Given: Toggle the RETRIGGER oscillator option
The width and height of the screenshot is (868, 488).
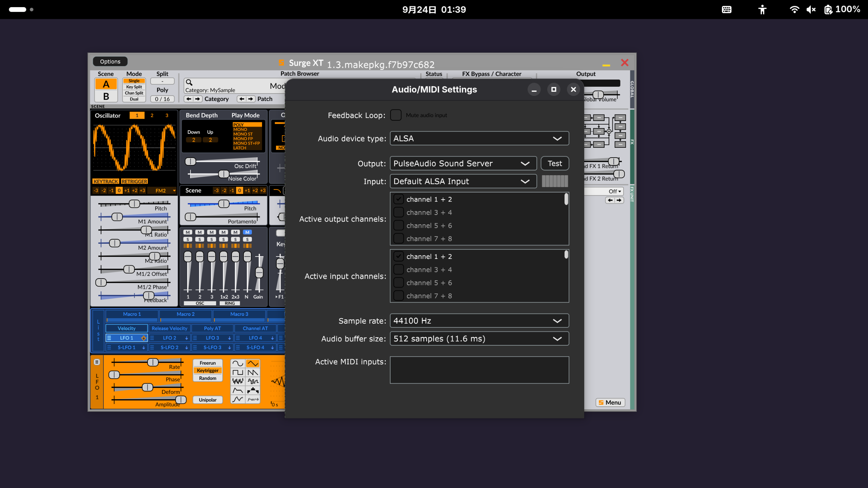Looking at the screenshot, I should (134, 181).
